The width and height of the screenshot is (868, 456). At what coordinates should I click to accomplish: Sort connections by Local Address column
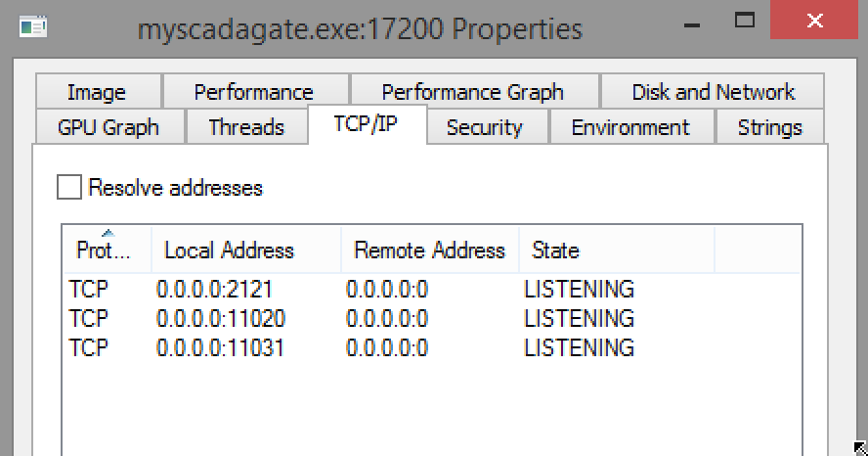pyautogui.click(x=246, y=250)
